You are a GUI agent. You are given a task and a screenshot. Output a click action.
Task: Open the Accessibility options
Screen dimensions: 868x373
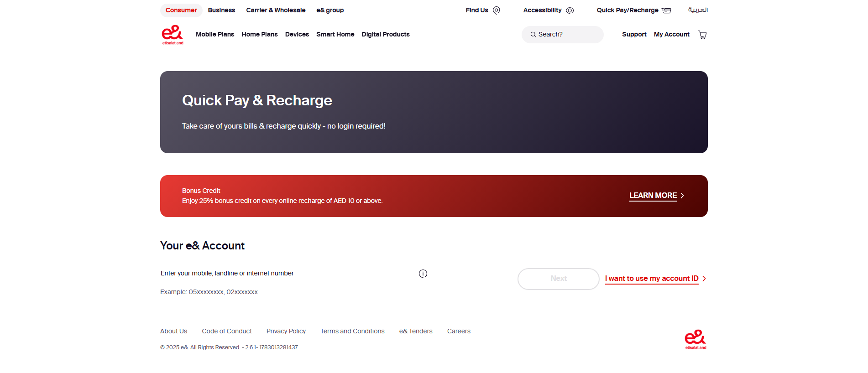542,10
